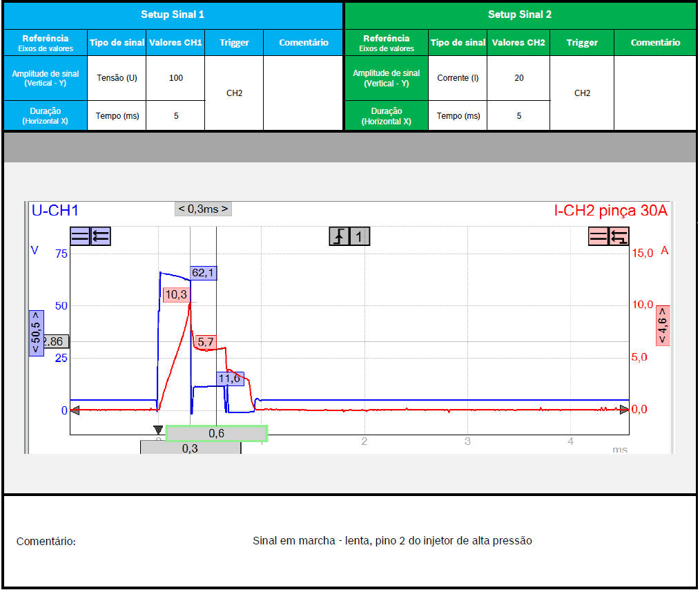This screenshot has width=700, height=590.
Task: Select the red '< 4,6 >' vertical delta label
Action: [663, 325]
